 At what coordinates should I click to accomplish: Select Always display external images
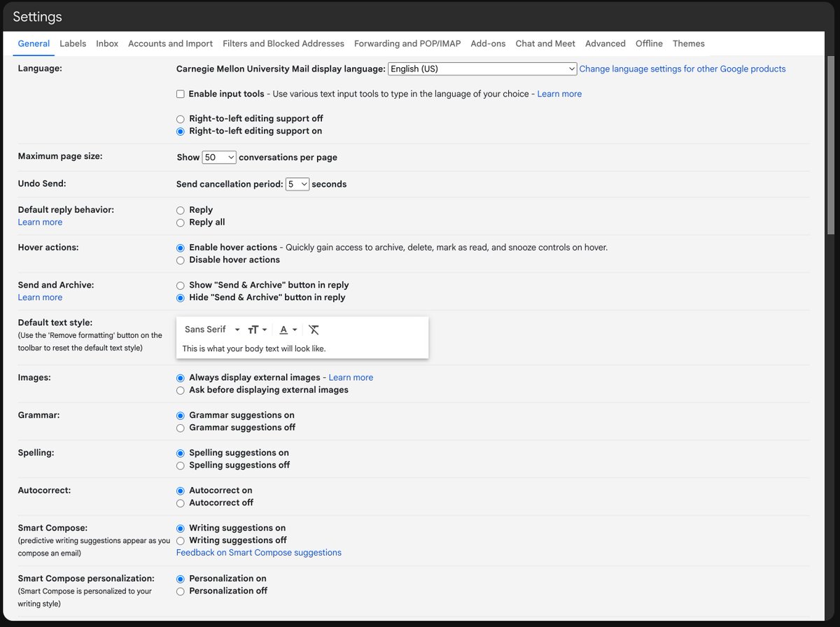pyautogui.click(x=181, y=378)
